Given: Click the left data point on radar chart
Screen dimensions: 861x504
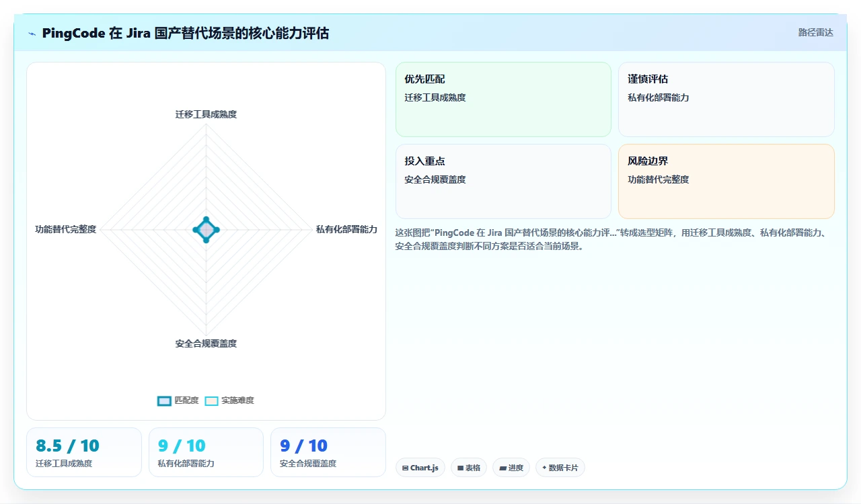Looking at the screenshot, I should (196, 230).
